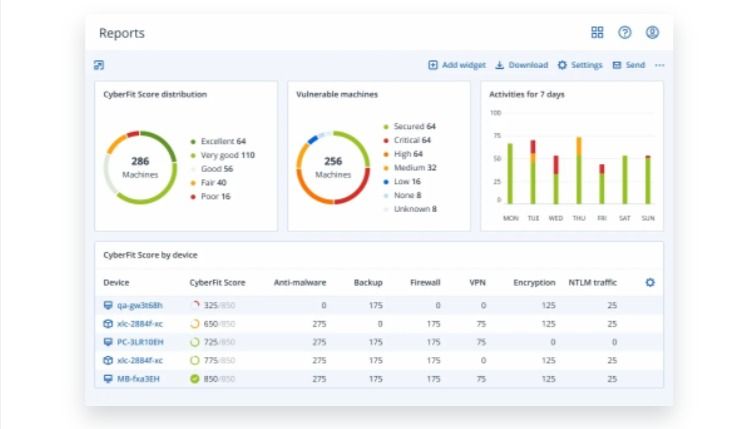Screen dimensions: 742x429
Task: Click the monitor icon for PC-3LR10EH
Action: [x=108, y=342]
